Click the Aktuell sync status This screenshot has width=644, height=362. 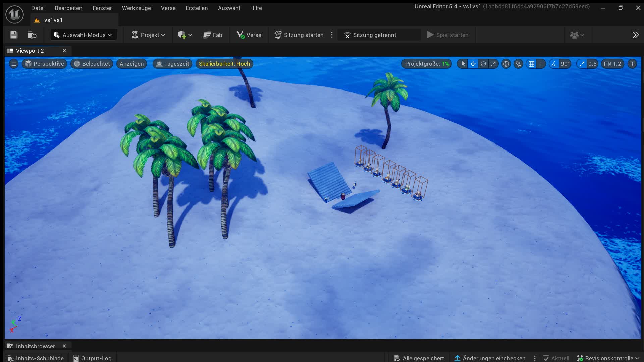click(x=556, y=358)
